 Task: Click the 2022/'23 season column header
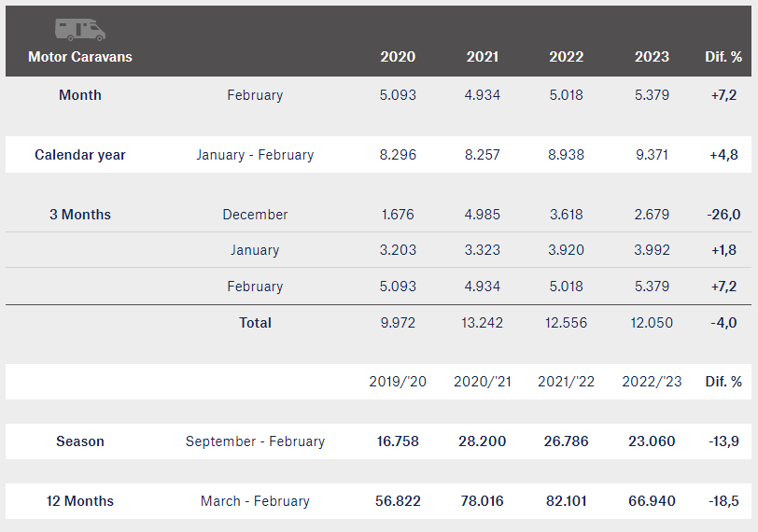point(652,381)
